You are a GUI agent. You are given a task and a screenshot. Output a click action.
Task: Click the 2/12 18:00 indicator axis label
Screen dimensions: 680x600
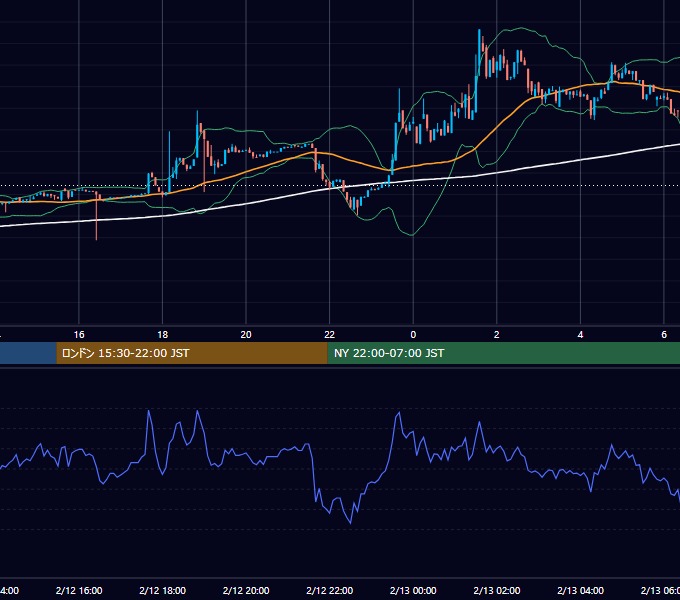pyautogui.click(x=163, y=590)
